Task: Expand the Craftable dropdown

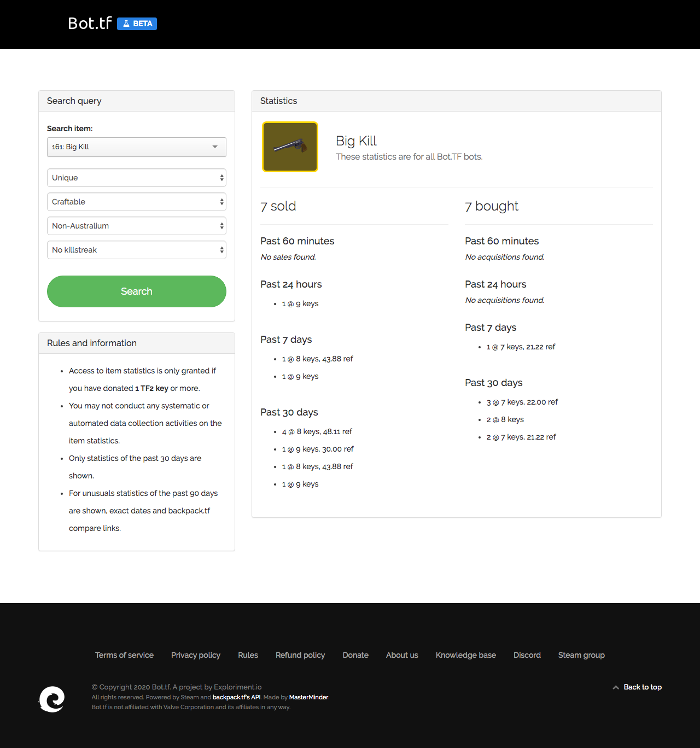Action: click(x=137, y=202)
